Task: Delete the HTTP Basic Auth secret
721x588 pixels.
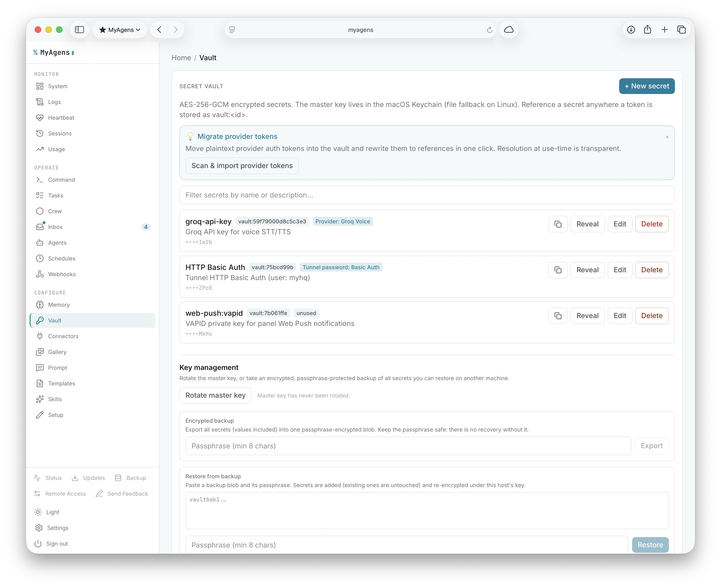Action: 652,270
